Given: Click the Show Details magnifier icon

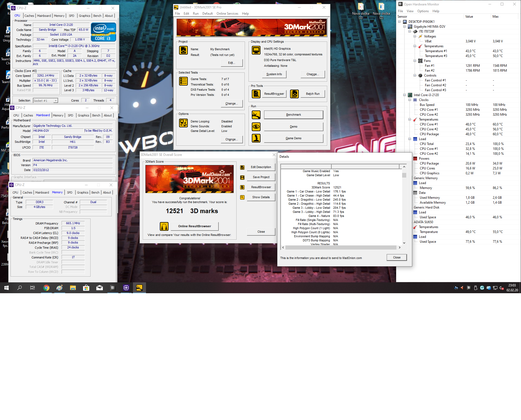Looking at the screenshot, I should 242,197.
